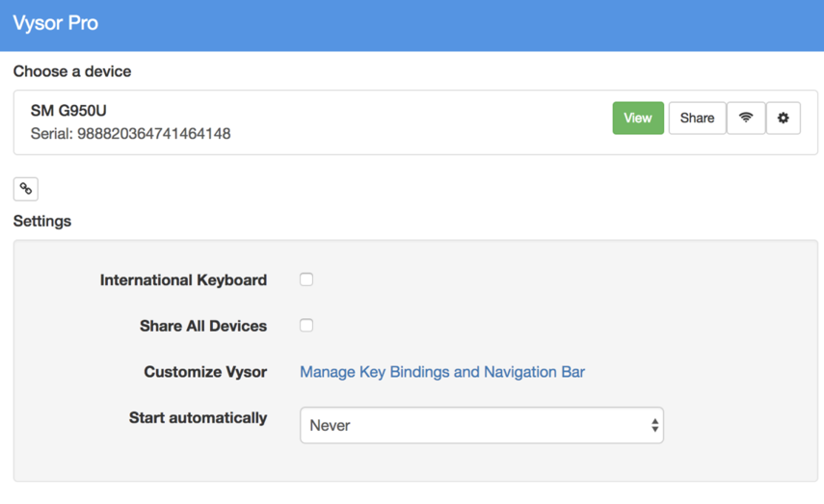Click the Choose a device heading
The height and width of the screenshot is (504, 824).
coord(72,71)
